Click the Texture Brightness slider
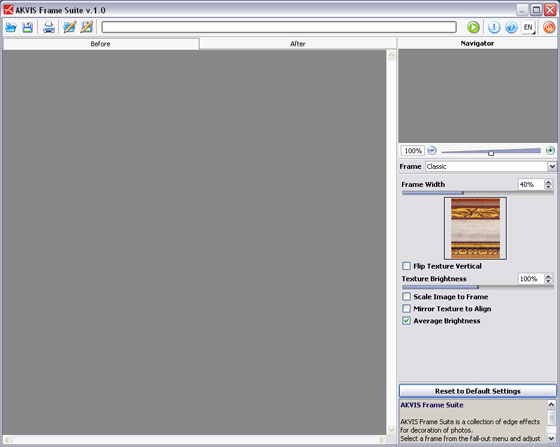Image resolution: width=560 pixels, height=447 pixels. (x=478, y=287)
